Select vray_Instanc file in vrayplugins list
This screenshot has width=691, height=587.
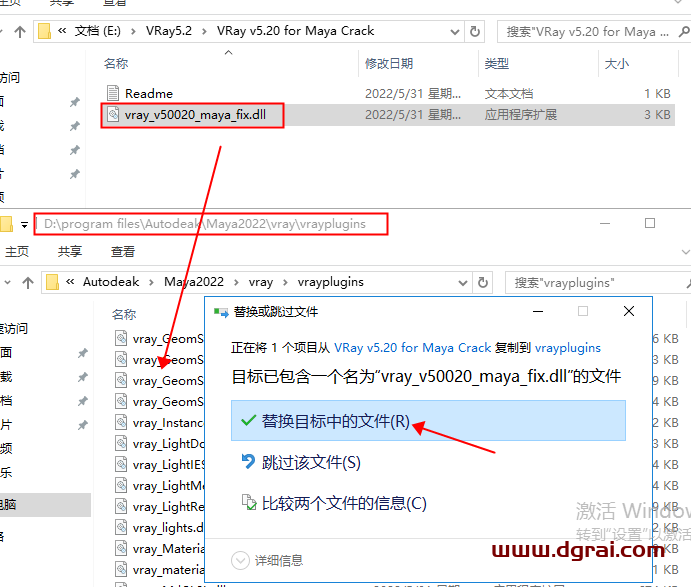tap(167, 423)
